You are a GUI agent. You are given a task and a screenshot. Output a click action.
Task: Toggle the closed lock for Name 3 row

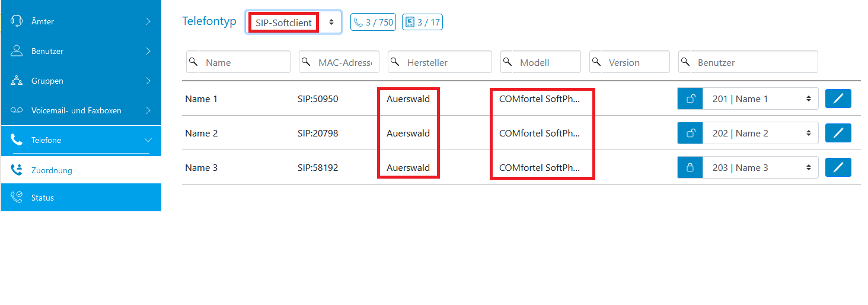tap(690, 168)
